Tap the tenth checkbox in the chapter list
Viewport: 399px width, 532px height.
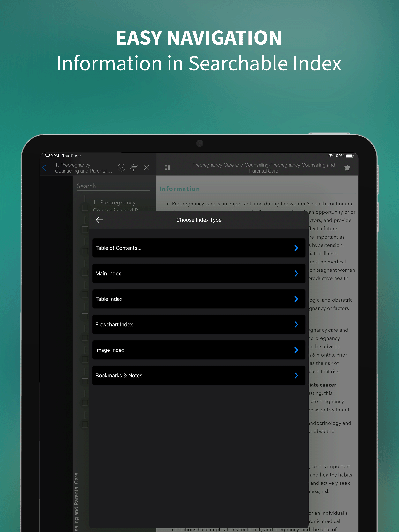[85, 403]
